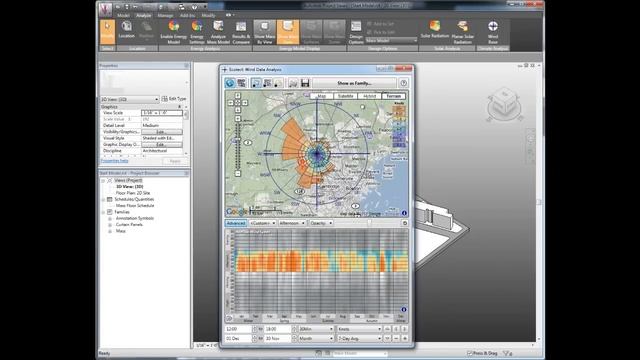Viewport: 640px width, 360px height.
Task: Click the map pan up arrow
Action: [238, 96]
